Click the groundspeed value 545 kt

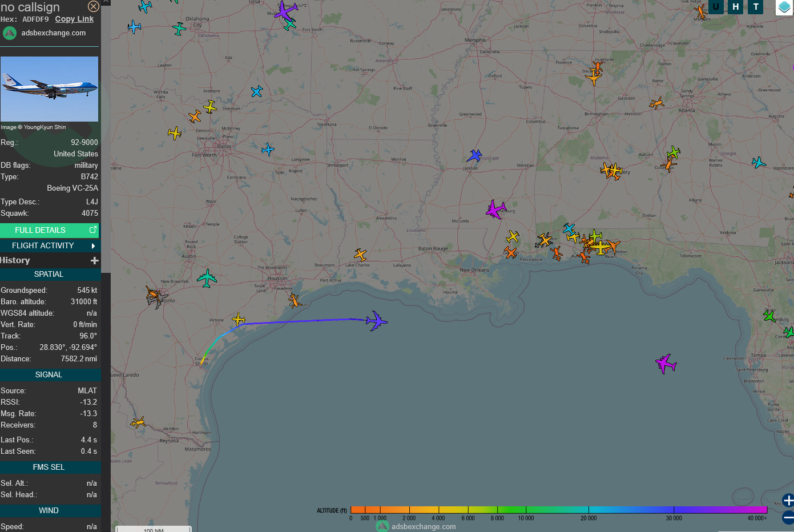click(87, 291)
